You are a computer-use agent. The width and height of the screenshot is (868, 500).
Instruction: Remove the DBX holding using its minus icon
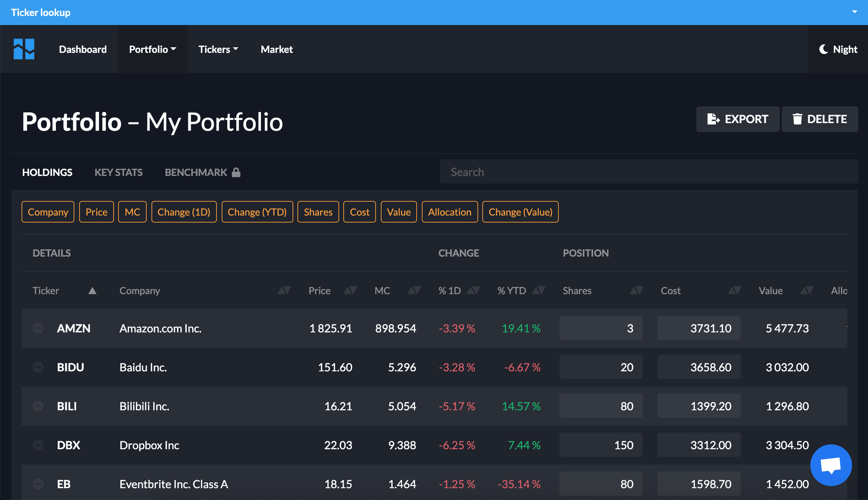[38, 445]
